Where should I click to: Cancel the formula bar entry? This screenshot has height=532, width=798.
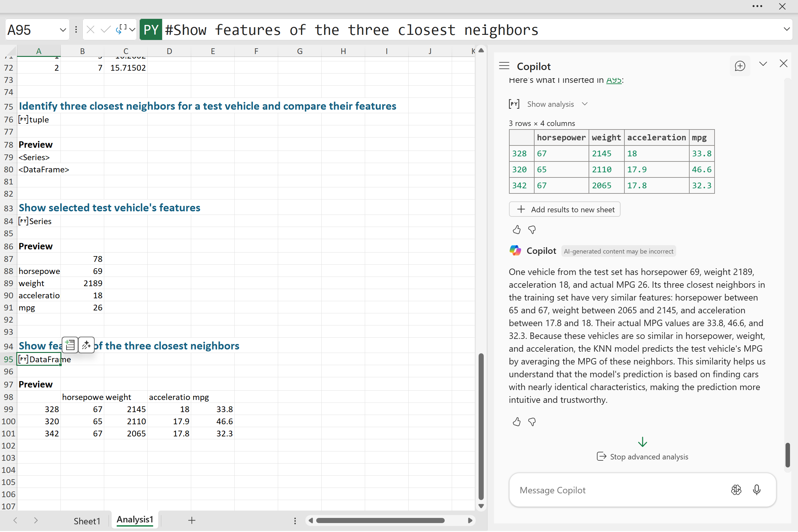(90, 30)
